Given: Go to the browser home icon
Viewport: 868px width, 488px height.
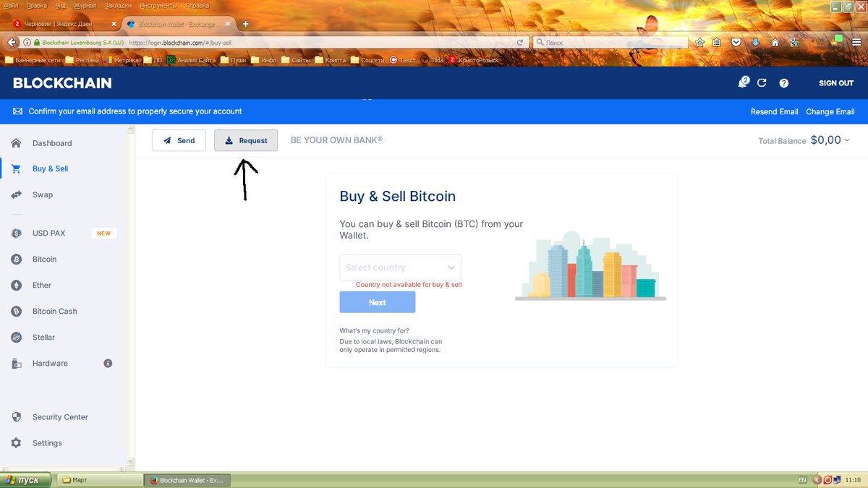Looking at the screenshot, I should click(x=775, y=43).
